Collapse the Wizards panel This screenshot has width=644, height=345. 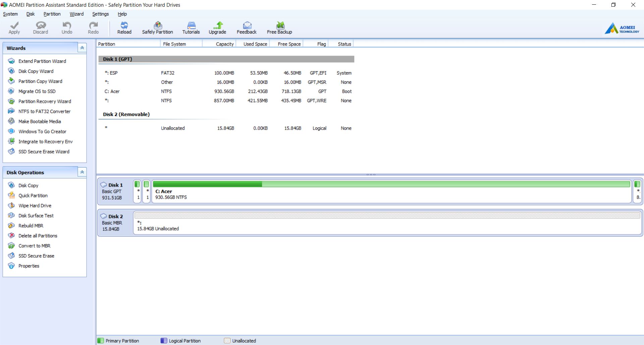[x=82, y=48]
